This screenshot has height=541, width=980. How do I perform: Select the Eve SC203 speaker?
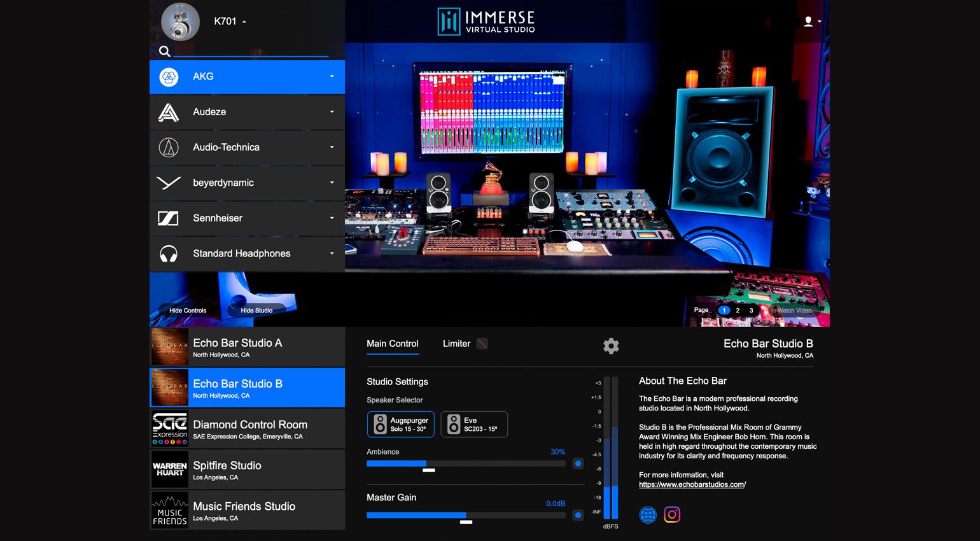474,425
